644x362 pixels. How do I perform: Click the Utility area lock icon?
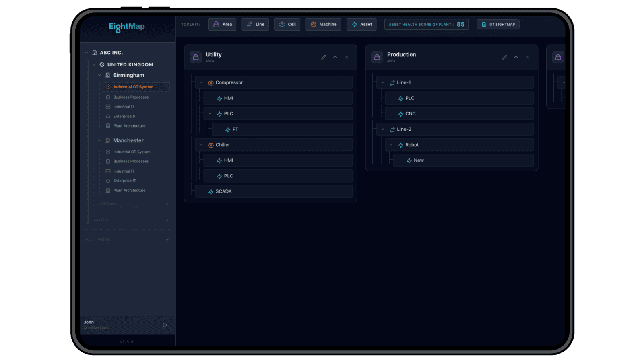click(196, 57)
